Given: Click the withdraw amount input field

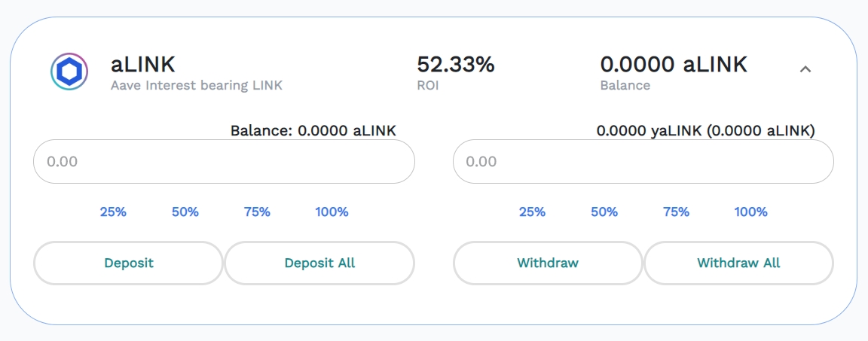Looking at the screenshot, I should (x=643, y=162).
